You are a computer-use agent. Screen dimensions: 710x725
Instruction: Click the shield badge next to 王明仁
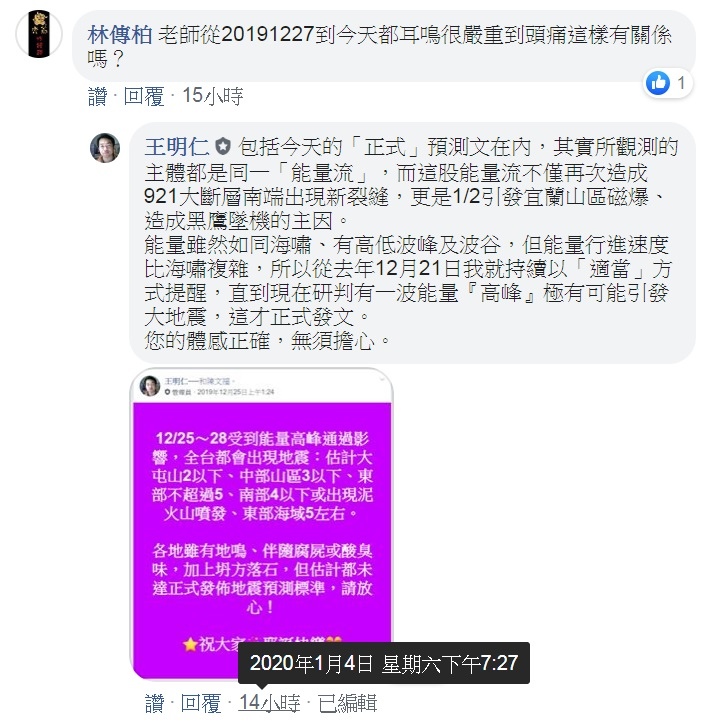coord(223,147)
